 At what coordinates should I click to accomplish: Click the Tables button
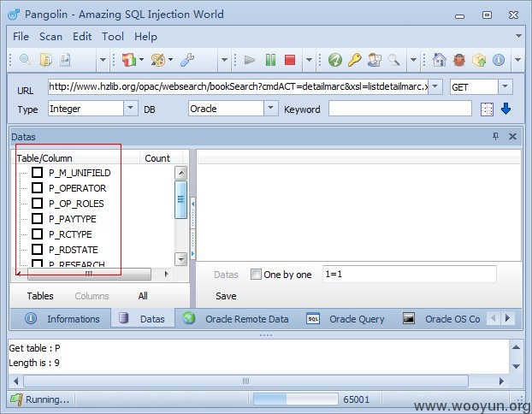[40, 296]
